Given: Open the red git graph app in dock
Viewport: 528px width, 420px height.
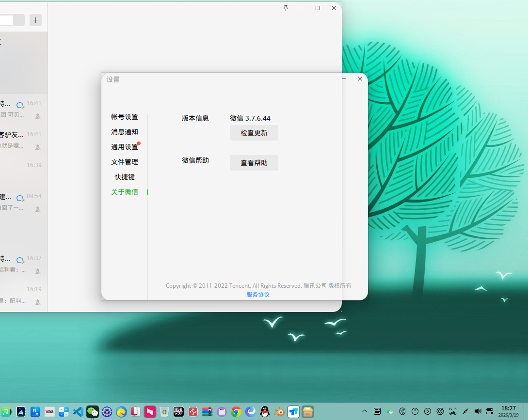Looking at the screenshot, I should click(193, 412).
